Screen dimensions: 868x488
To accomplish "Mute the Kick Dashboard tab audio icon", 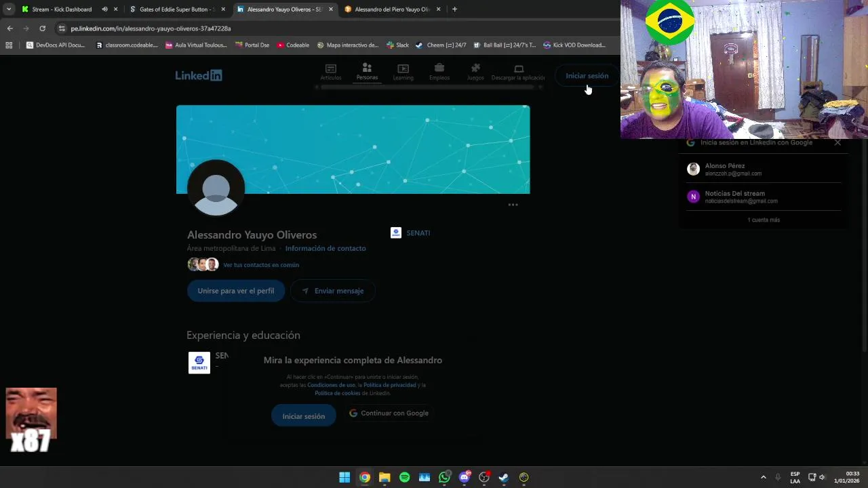I will pos(104,9).
